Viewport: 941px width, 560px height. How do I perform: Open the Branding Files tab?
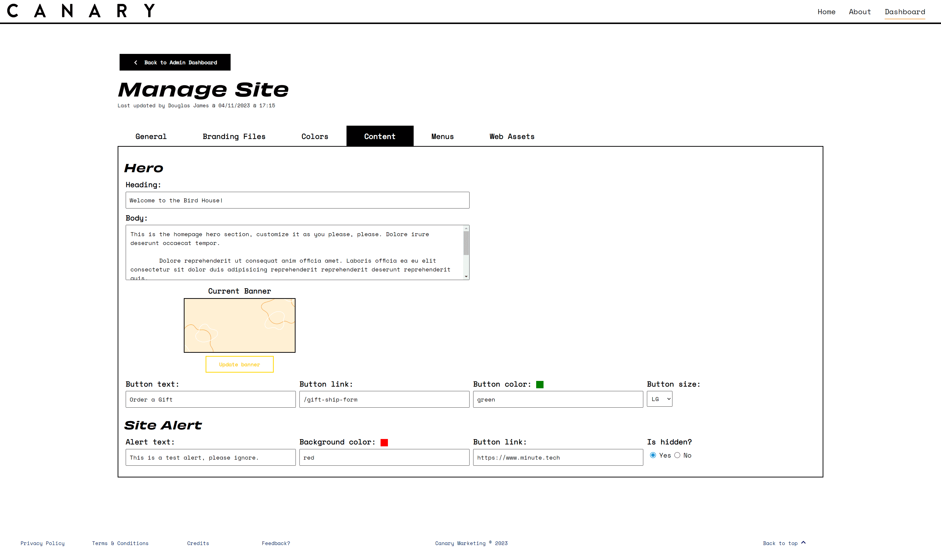(x=234, y=137)
